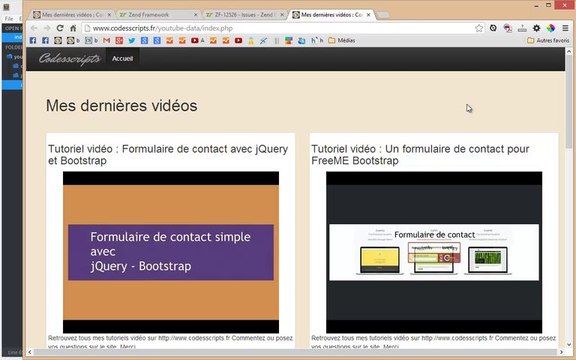Open the Gmail bookmark
The height and width of the screenshot is (360, 576).
[x=107, y=40]
